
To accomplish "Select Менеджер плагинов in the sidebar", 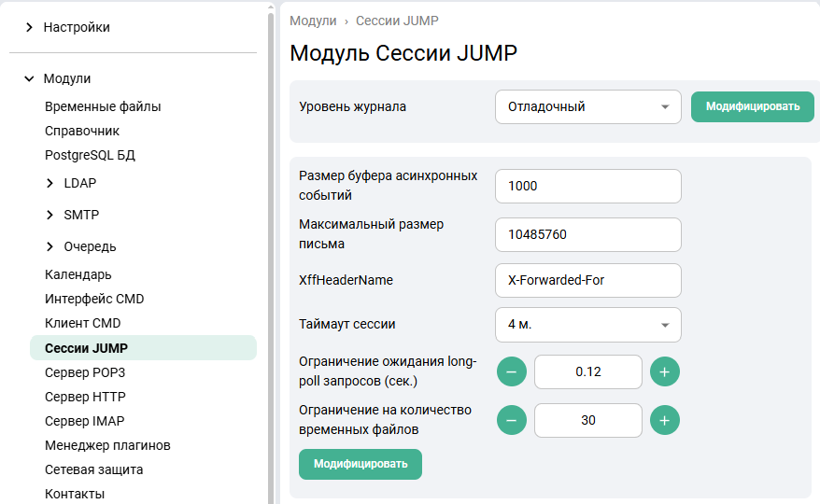I will [107, 445].
